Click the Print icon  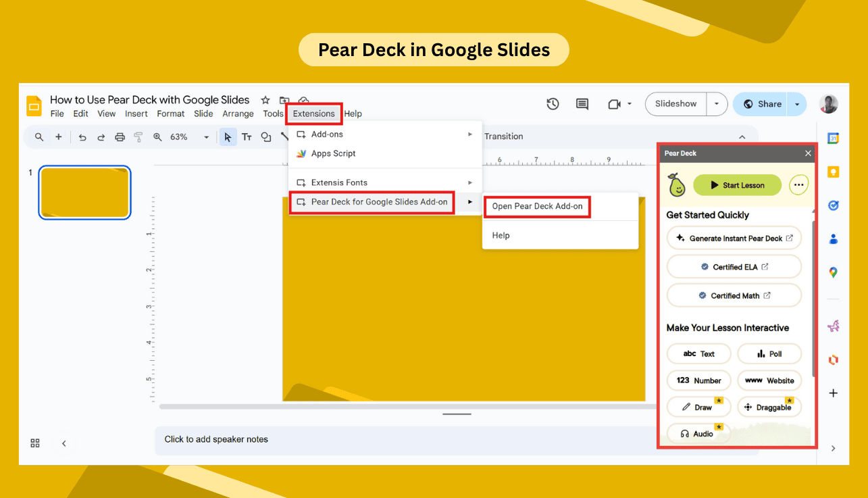click(x=120, y=136)
